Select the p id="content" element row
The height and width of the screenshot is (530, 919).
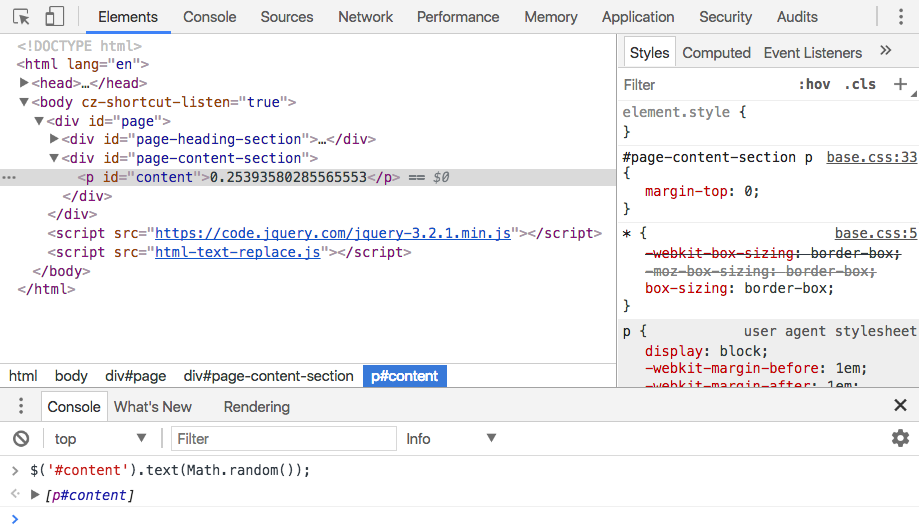[x=308, y=177]
